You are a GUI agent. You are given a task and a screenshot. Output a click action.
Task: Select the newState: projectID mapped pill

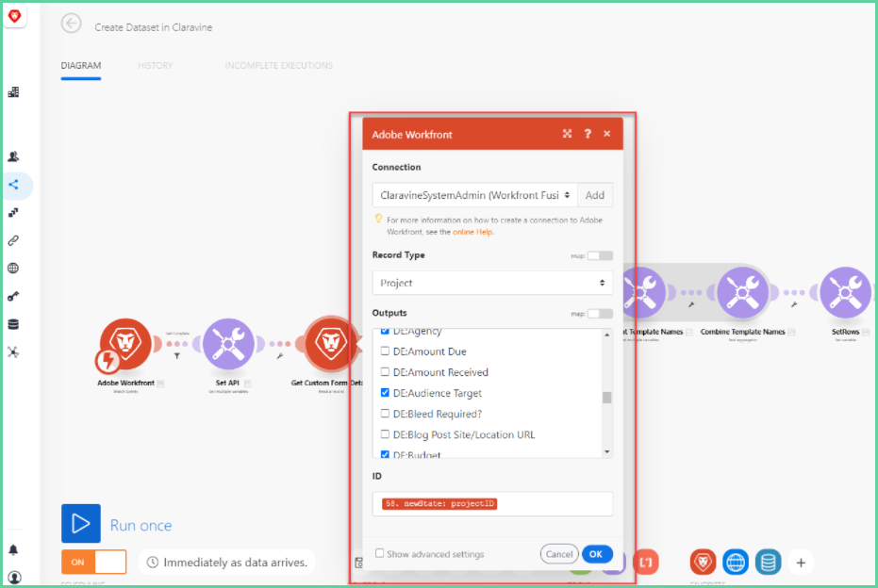(x=439, y=504)
